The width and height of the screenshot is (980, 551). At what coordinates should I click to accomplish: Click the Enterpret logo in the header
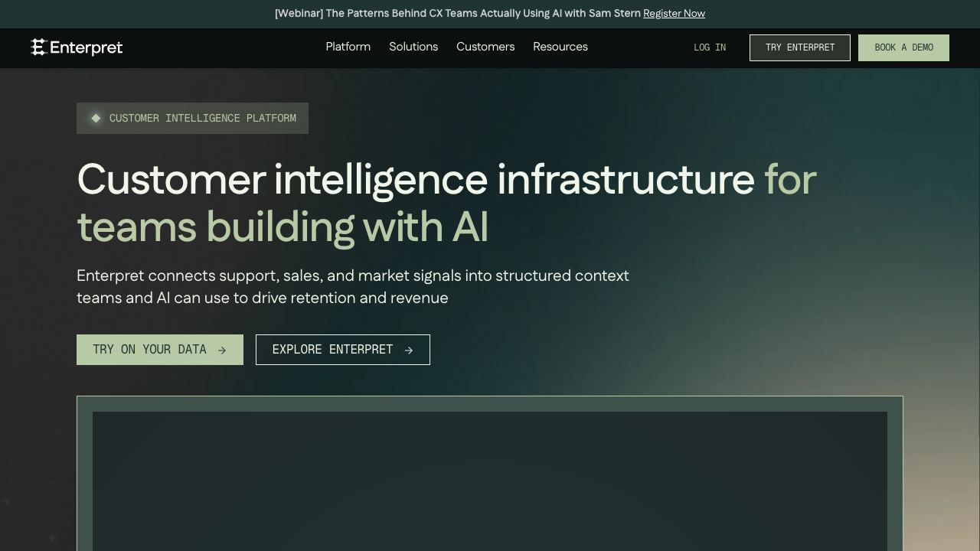(x=77, y=47)
